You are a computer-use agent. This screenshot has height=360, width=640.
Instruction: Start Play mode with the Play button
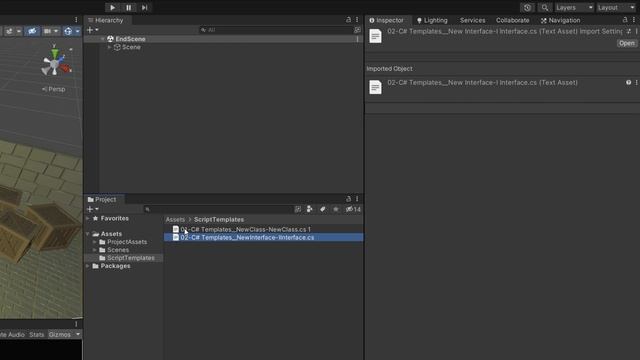pyautogui.click(x=112, y=7)
